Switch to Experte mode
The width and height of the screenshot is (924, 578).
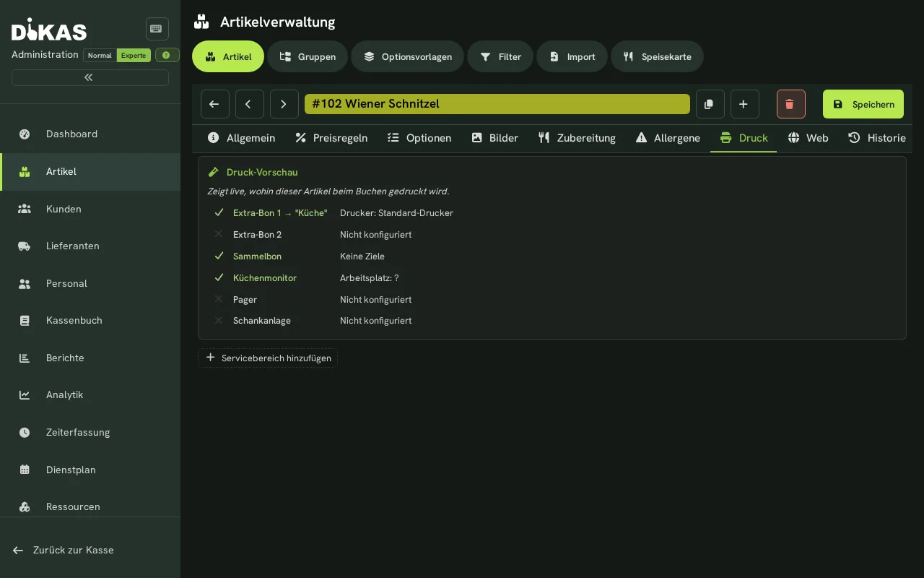134,55
